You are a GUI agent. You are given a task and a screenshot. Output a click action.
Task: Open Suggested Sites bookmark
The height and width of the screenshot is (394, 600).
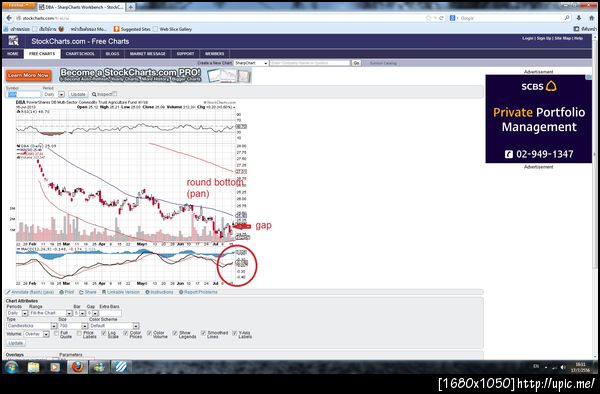point(132,29)
